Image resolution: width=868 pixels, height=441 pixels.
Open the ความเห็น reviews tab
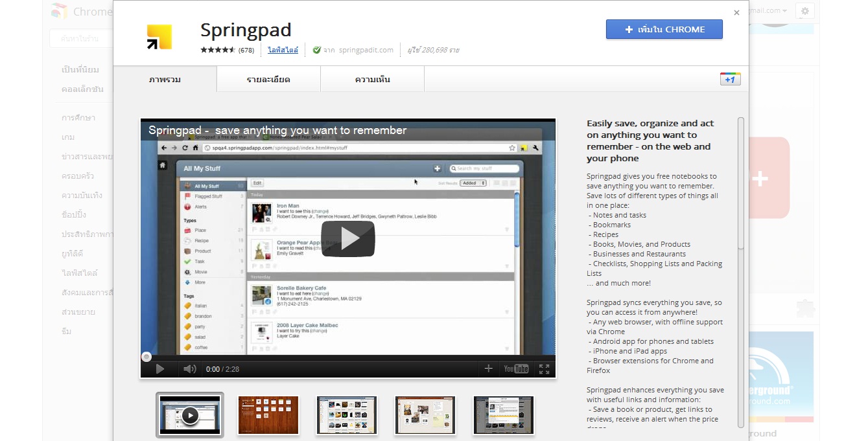coord(372,80)
